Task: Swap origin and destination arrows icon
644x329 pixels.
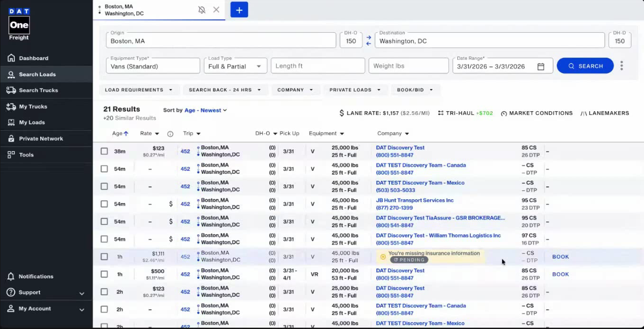Action: pos(369,40)
